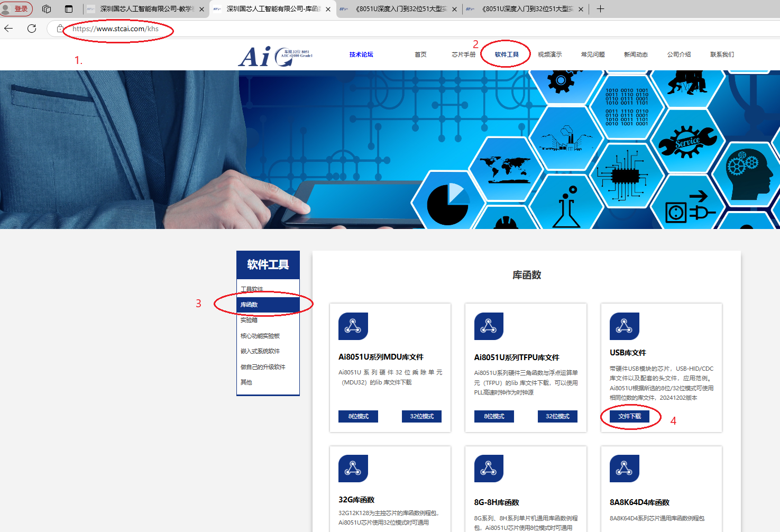The image size is (780, 532).
Task: Select 嵌入式系统软件 in the sidebar
Action: 268,351
